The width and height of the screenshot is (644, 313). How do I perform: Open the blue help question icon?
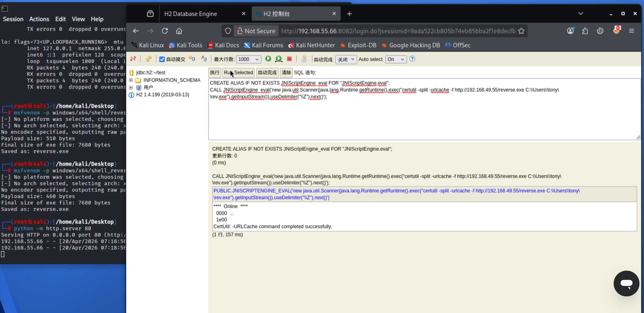(412, 59)
